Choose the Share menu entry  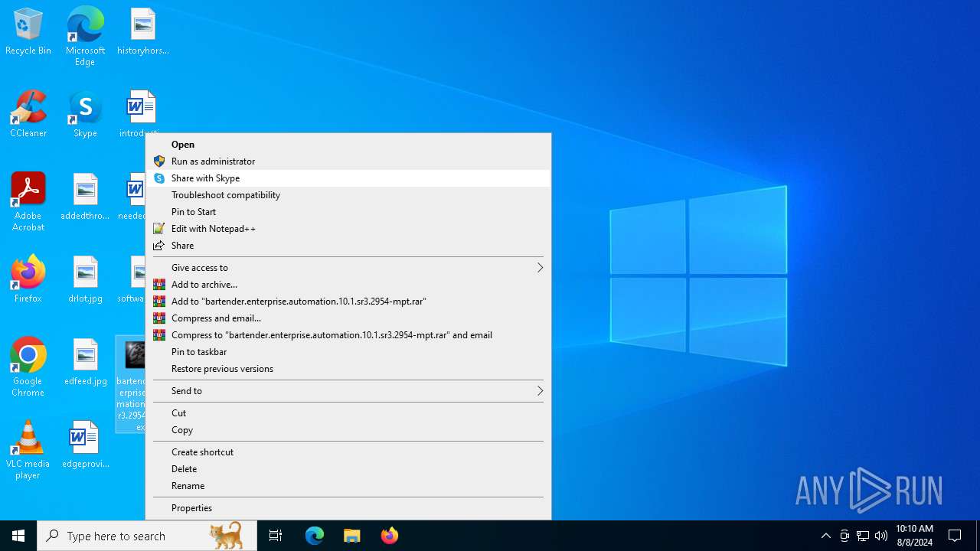348,246
